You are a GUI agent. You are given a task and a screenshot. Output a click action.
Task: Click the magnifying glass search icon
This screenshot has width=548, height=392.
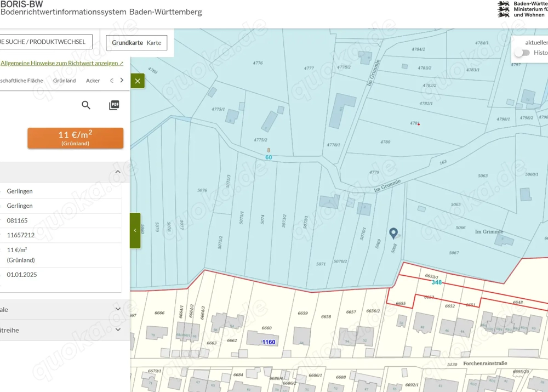pos(86,105)
